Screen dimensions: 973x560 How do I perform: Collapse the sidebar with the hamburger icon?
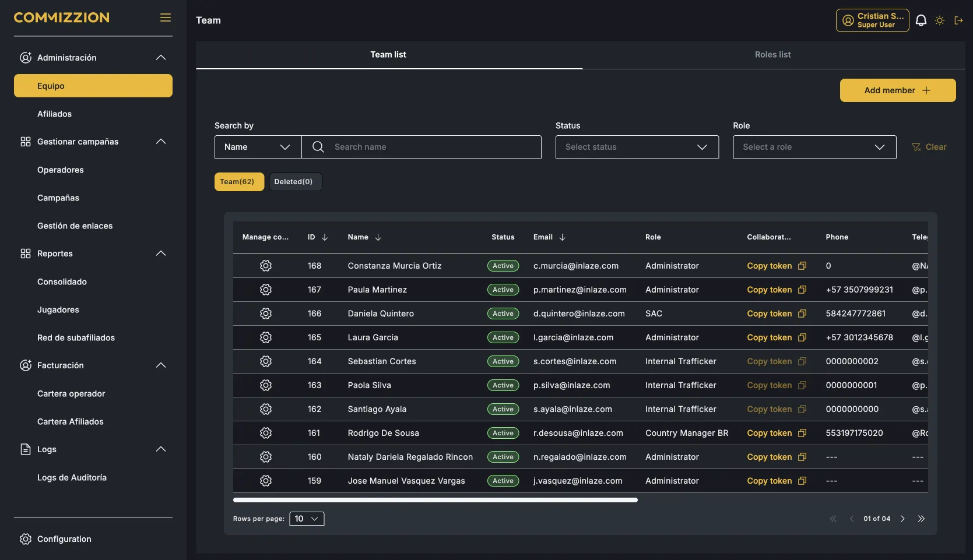click(x=166, y=17)
